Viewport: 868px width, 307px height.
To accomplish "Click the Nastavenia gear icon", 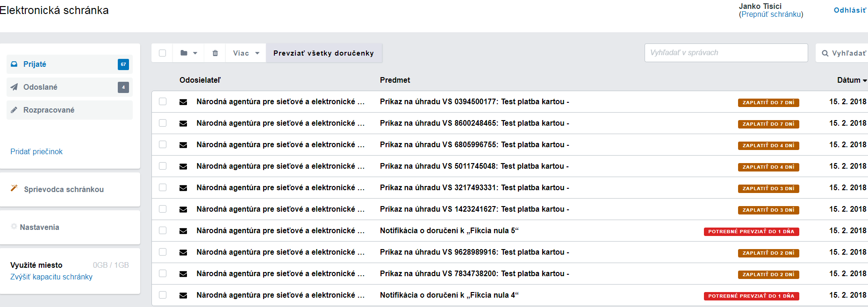I will (x=14, y=226).
